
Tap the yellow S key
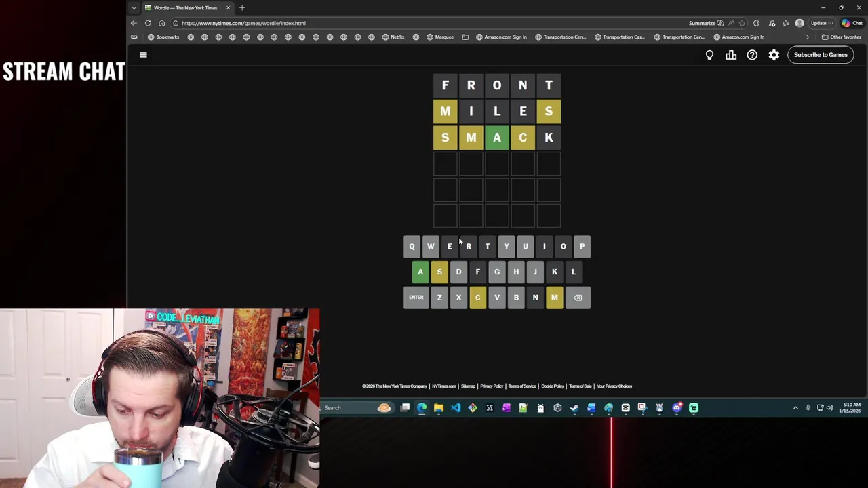pyautogui.click(x=439, y=272)
